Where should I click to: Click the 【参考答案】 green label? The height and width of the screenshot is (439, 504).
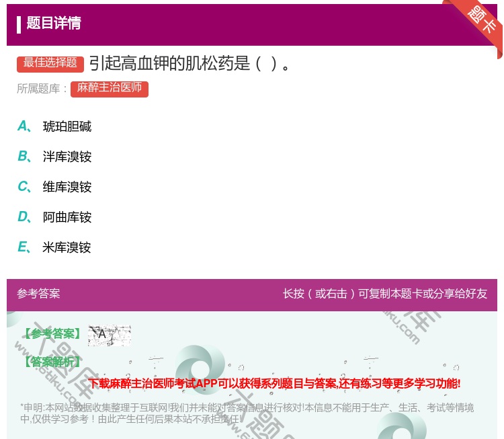[51, 334]
